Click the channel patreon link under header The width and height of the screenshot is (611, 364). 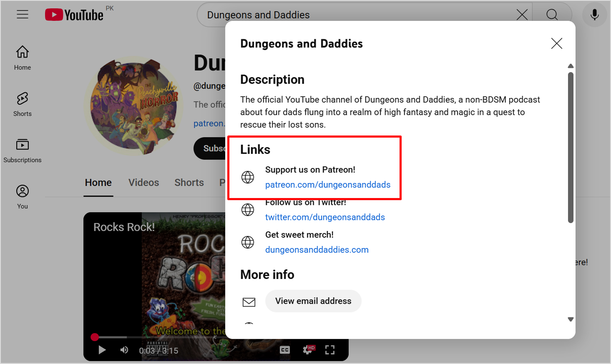[x=209, y=123]
